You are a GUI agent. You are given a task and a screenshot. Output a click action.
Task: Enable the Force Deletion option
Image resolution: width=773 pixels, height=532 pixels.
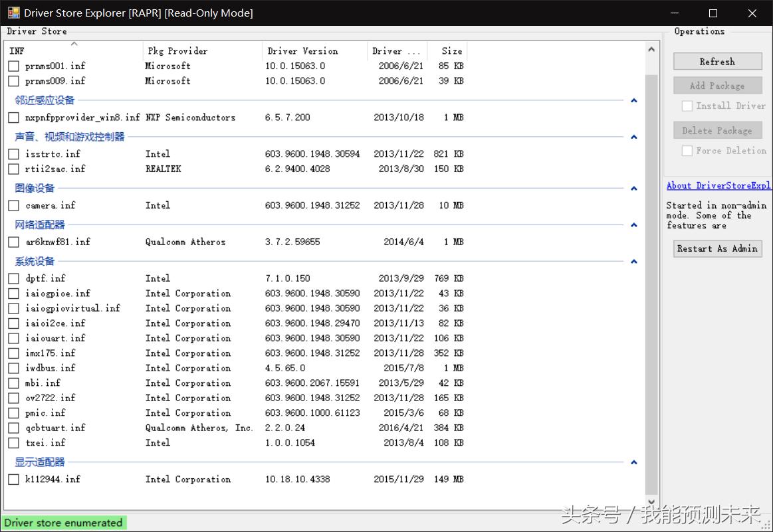tap(687, 151)
